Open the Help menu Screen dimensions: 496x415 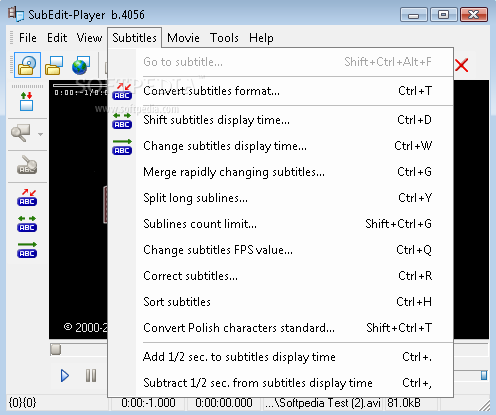(x=261, y=38)
